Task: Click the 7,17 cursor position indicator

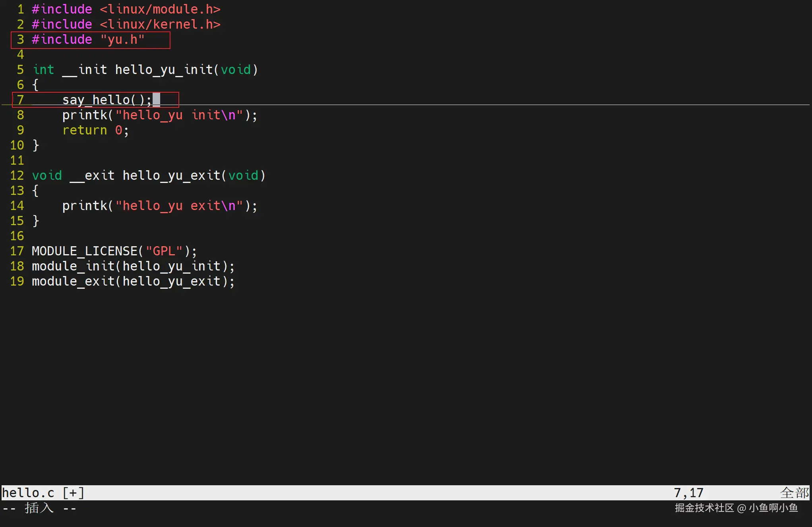Action: (688, 493)
